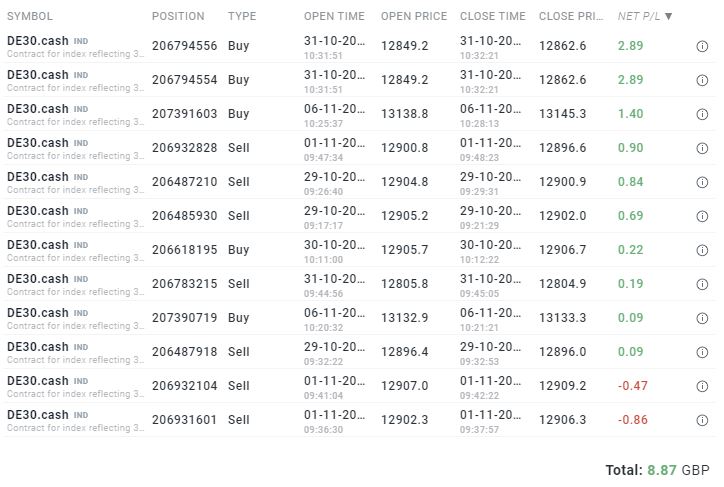Sort by the SYMBOL column header
724x487 pixels.
pyautogui.click(x=30, y=16)
